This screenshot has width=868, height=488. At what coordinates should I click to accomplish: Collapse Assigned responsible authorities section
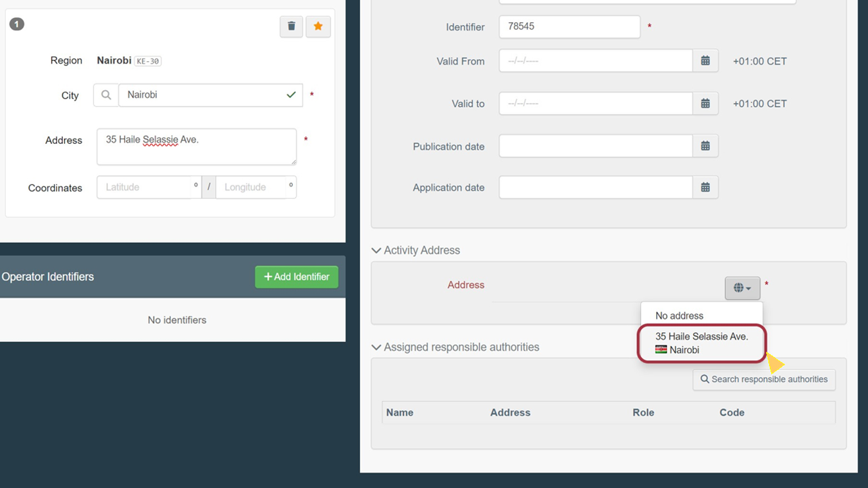pos(376,347)
